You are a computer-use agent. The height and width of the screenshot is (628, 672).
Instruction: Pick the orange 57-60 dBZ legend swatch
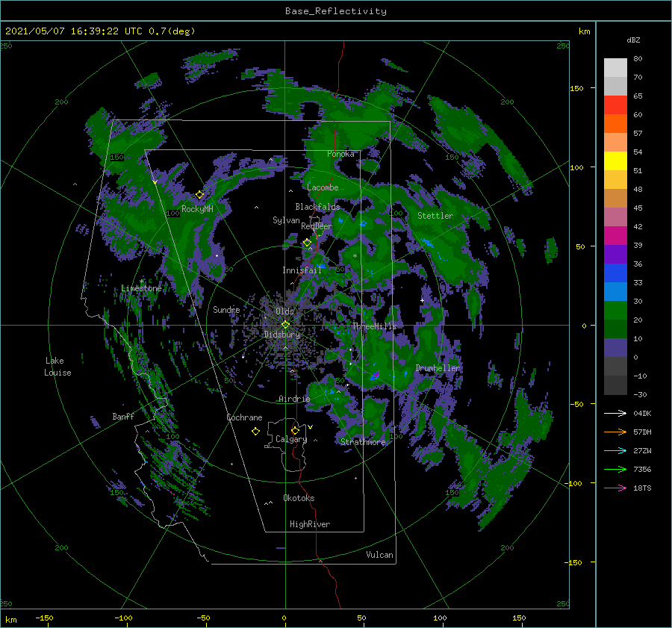pyautogui.click(x=615, y=124)
